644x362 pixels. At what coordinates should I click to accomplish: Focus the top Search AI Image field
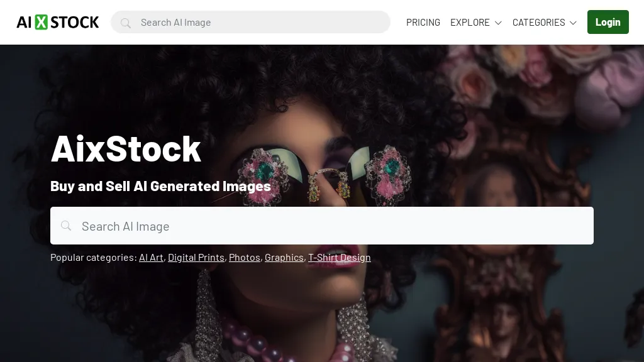click(250, 22)
